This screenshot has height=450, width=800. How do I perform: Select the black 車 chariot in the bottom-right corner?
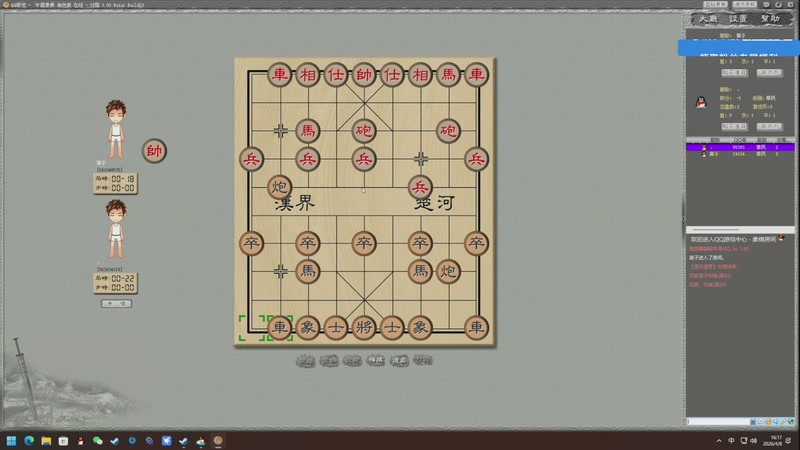click(x=477, y=328)
